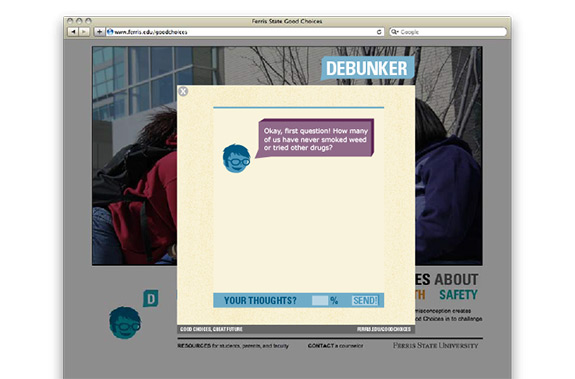575x379 pixels.
Task: Click the globe site icon in address bar
Action: click(x=110, y=32)
